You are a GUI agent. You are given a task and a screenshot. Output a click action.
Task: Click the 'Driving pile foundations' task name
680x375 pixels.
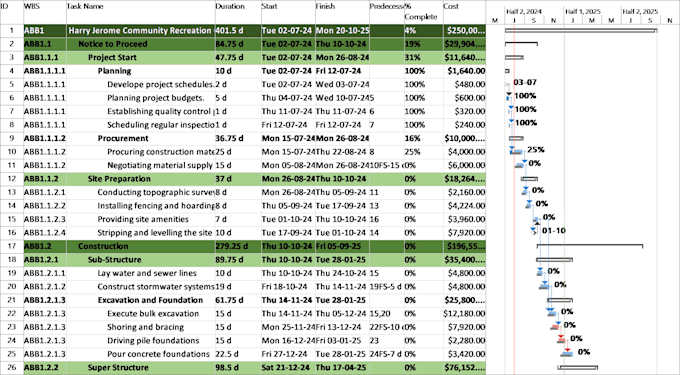153,340
